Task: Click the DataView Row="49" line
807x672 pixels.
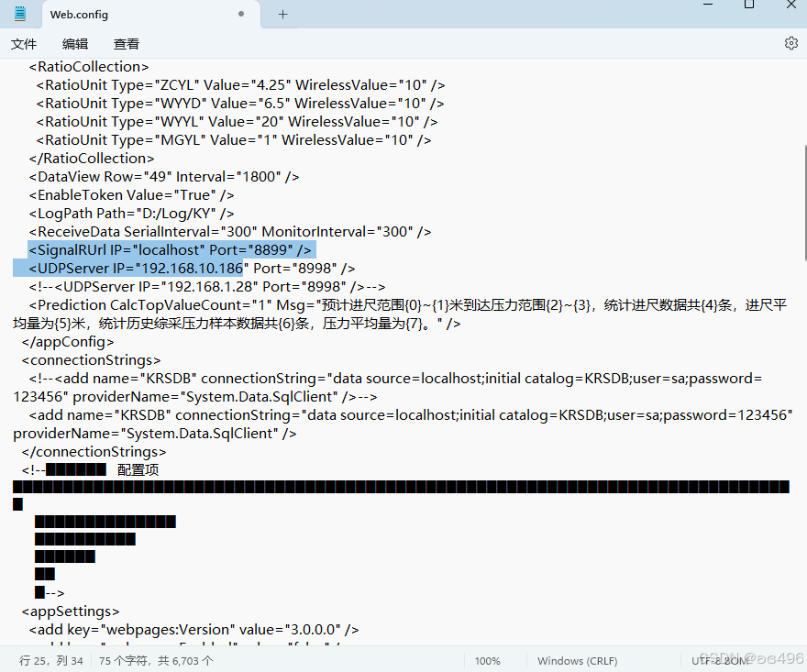Action: 164,177
